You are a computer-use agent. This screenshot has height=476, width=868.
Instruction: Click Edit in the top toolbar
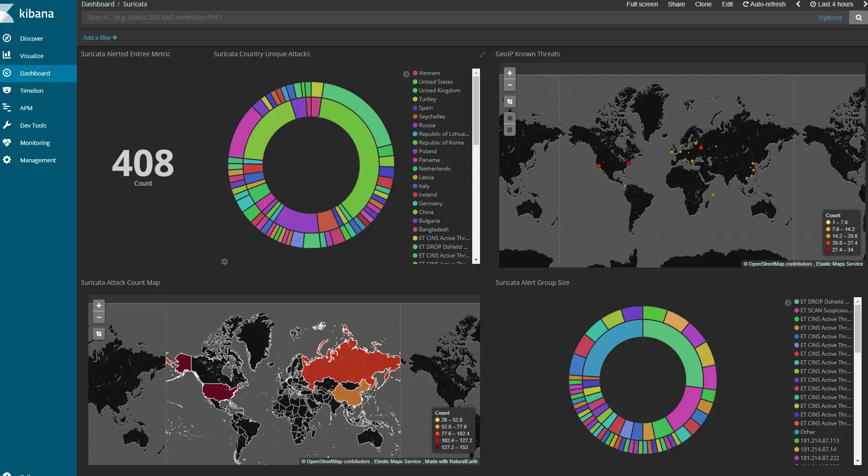pos(727,4)
